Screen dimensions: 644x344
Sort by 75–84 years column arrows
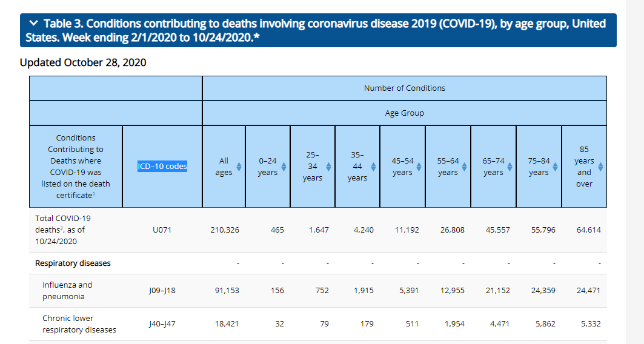pos(556,167)
